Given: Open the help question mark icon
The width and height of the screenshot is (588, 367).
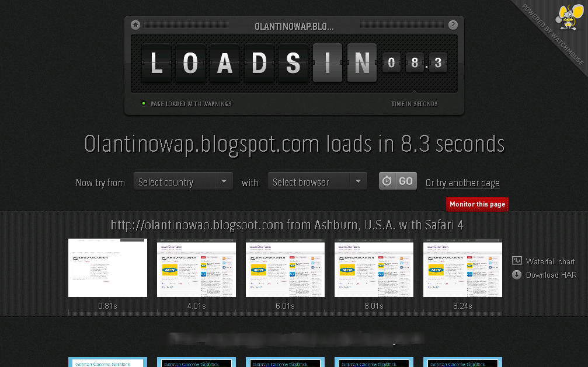Looking at the screenshot, I should pyautogui.click(x=453, y=25).
